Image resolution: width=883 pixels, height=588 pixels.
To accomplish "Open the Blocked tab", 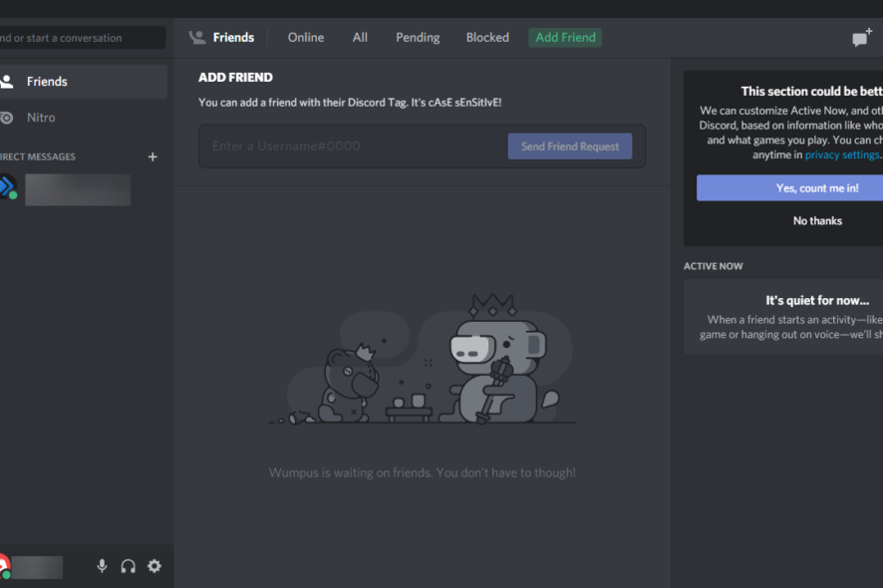I will tap(487, 38).
